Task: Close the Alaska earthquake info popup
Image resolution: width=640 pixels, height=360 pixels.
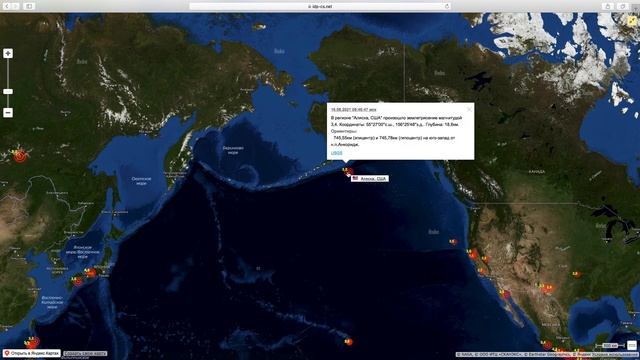Action: tap(469, 109)
